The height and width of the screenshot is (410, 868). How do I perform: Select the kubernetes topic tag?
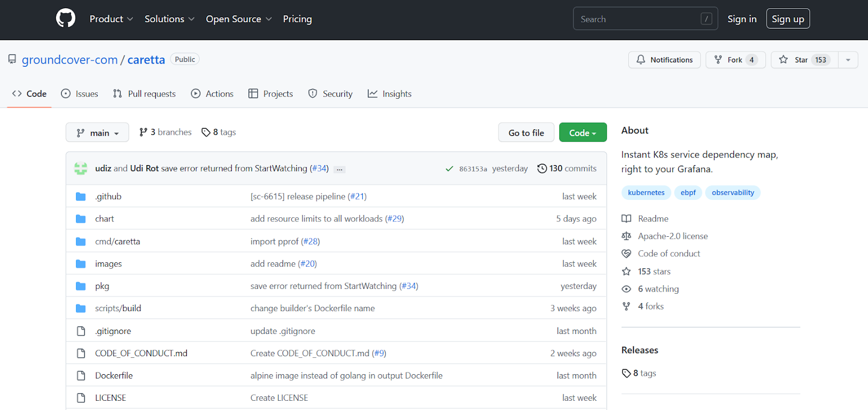click(x=646, y=193)
